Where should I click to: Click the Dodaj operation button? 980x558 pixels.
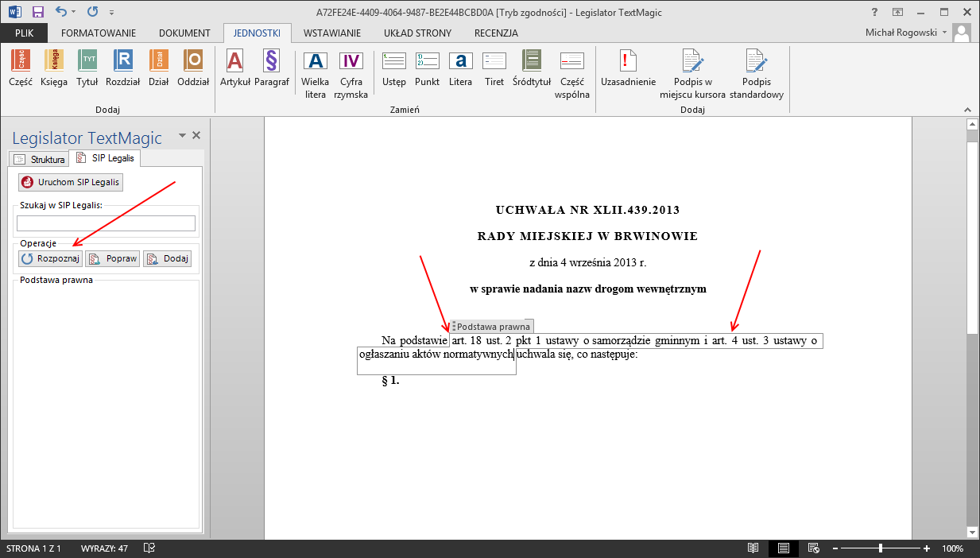pos(167,258)
